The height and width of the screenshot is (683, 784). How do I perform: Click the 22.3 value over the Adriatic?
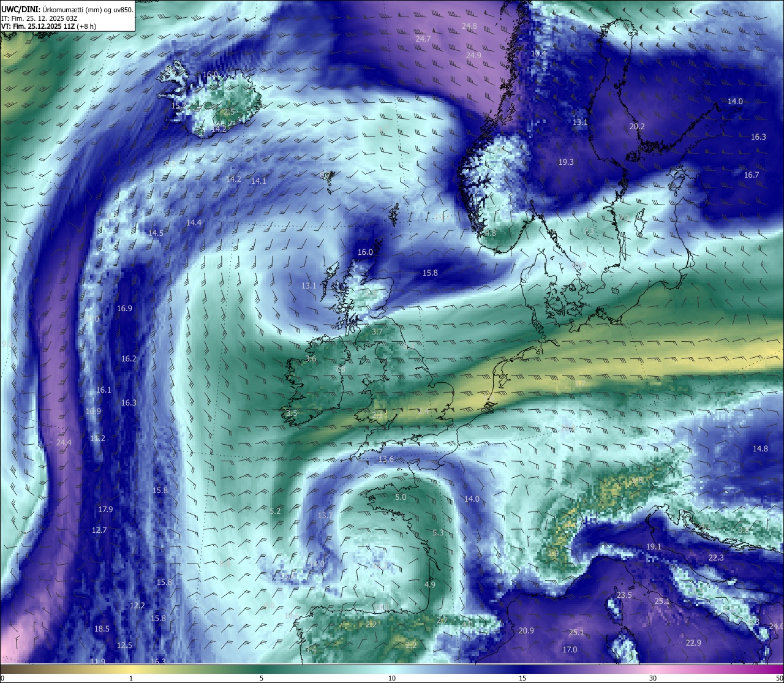pos(716,558)
